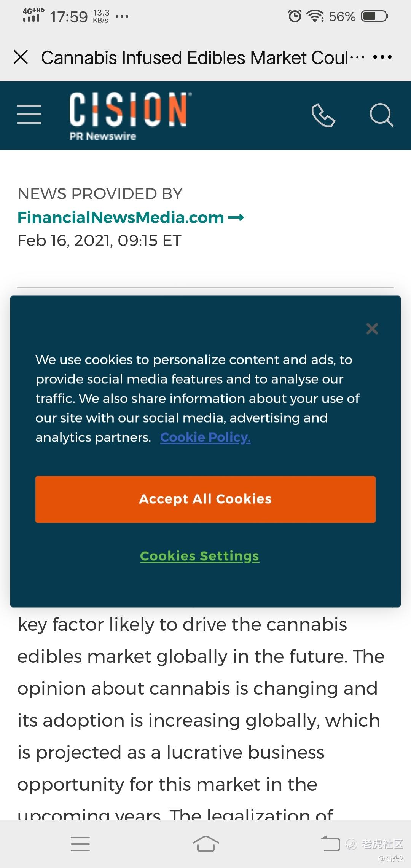Open the search magnifier icon
Screen dimensions: 411x868
tap(381, 115)
